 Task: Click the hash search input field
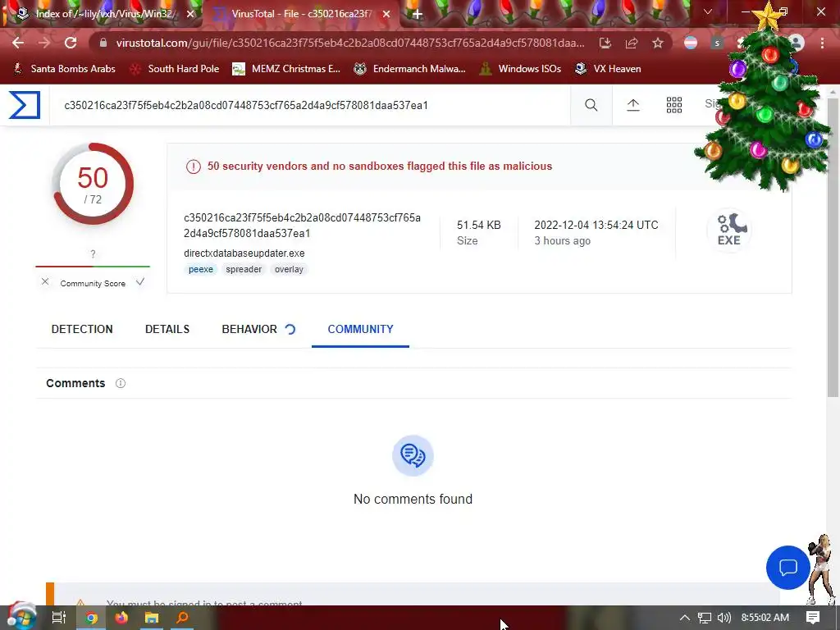coord(311,105)
